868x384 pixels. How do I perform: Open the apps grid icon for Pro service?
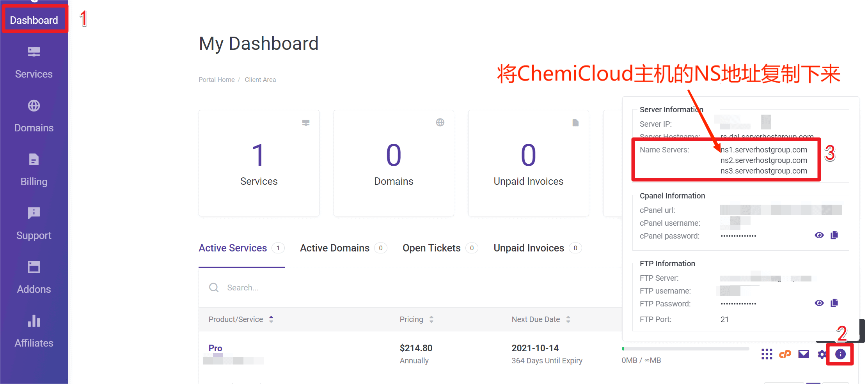pyautogui.click(x=767, y=354)
